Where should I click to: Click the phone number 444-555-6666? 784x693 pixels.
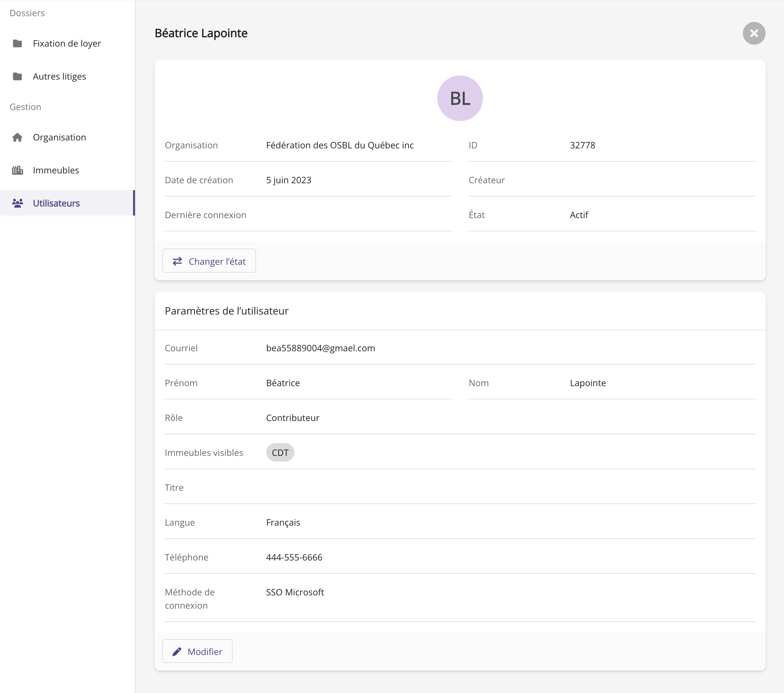pyautogui.click(x=294, y=557)
